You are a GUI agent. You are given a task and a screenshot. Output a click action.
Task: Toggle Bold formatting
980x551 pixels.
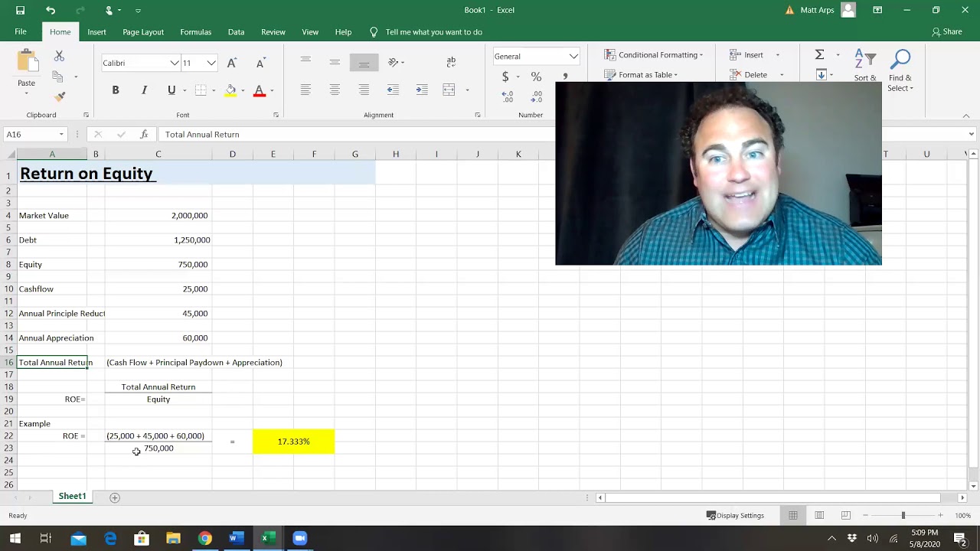pyautogui.click(x=116, y=90)
